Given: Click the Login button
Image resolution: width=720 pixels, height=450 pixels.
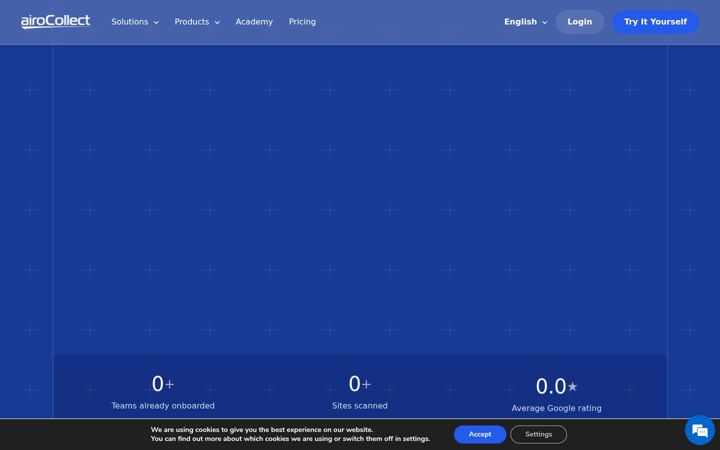Looking at the screenshot, I should click(579, 22).
